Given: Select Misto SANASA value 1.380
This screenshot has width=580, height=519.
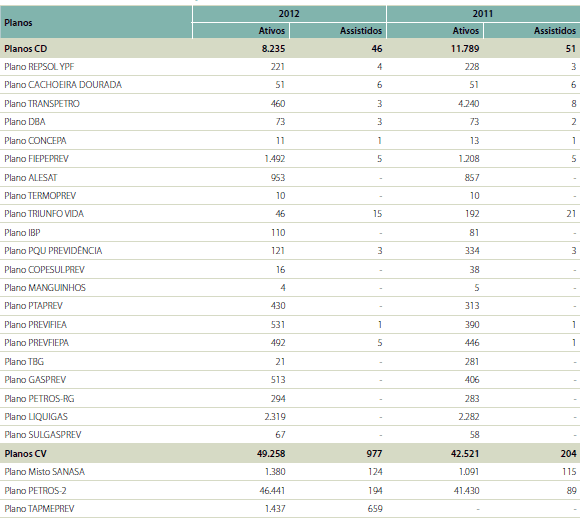Looking at the screenshot, I should click(x=275, y=472).
